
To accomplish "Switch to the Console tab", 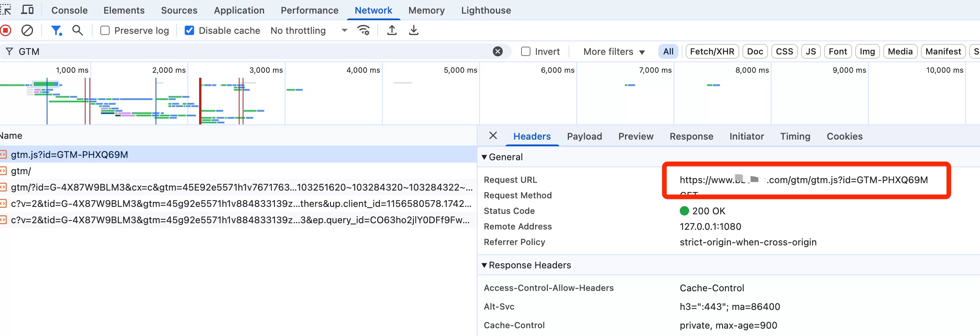I will point(70,10).
